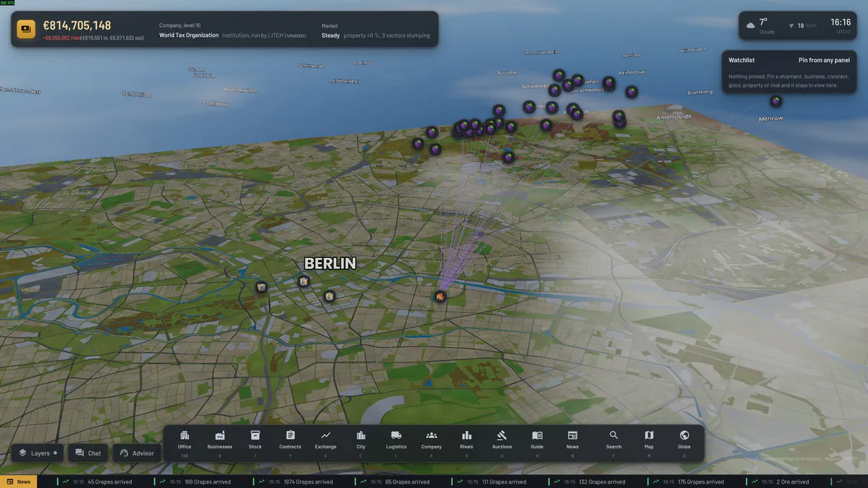Click the '166 Grapes arrived' news item
The width and height of the screenshot is (868, 488).
208,482
